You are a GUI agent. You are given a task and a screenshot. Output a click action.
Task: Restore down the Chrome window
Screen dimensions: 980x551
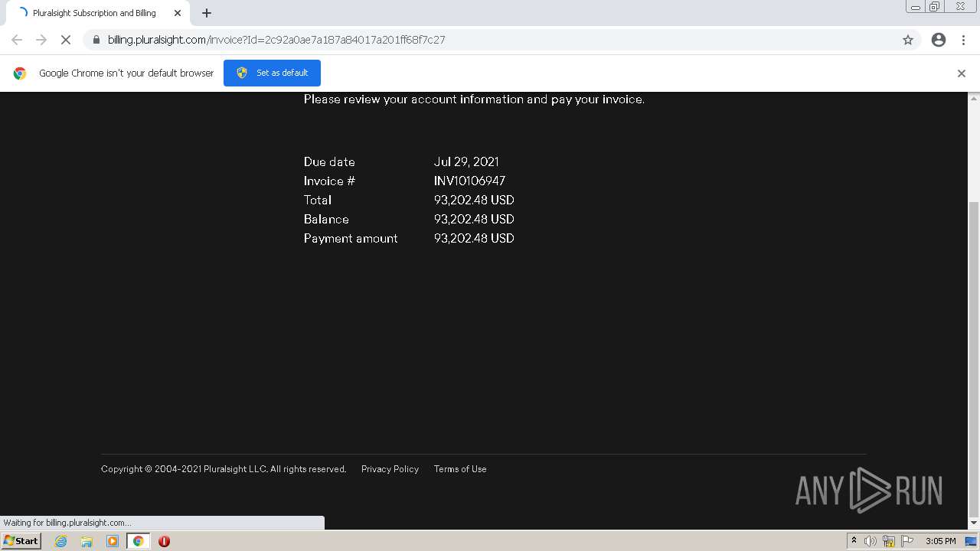pyautogui.click(x=935, y=7)
